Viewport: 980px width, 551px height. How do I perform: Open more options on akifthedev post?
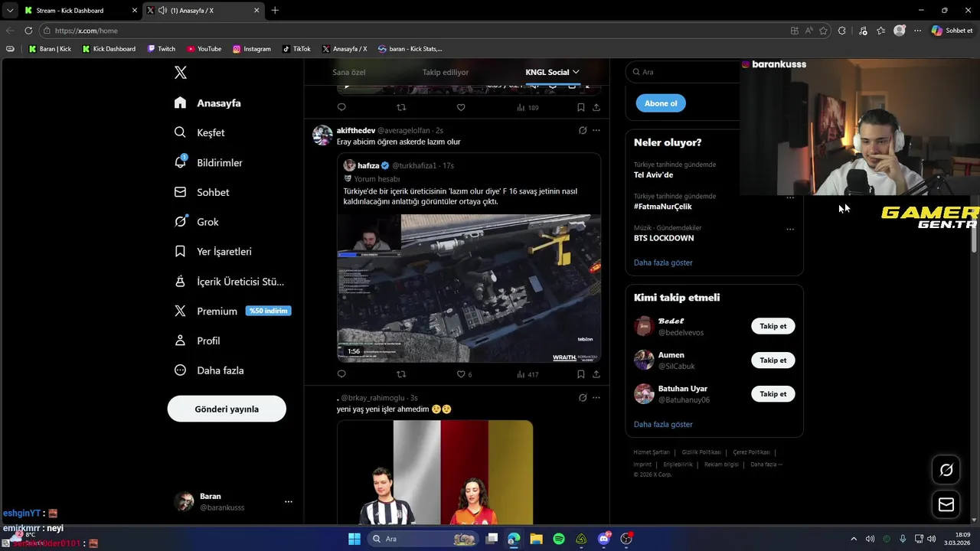point(596,130)
